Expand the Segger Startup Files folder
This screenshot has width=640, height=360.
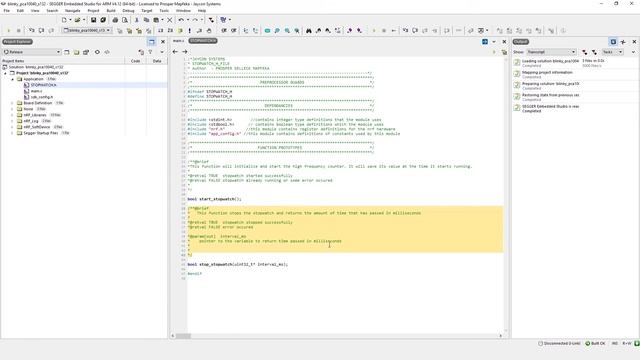coord(13,133)
